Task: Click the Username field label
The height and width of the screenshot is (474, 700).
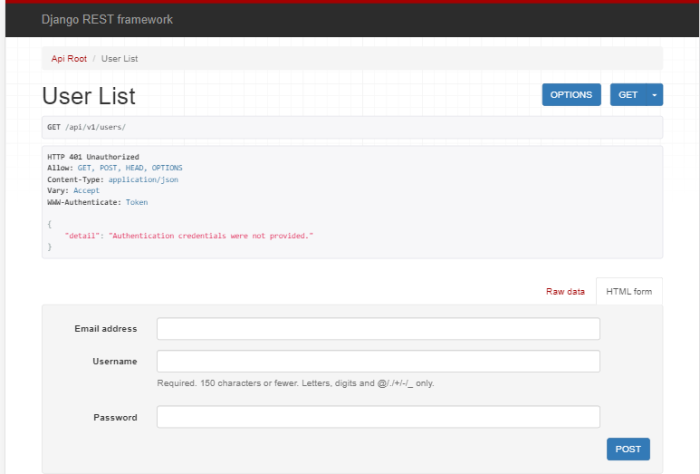Action: point(115,361)
